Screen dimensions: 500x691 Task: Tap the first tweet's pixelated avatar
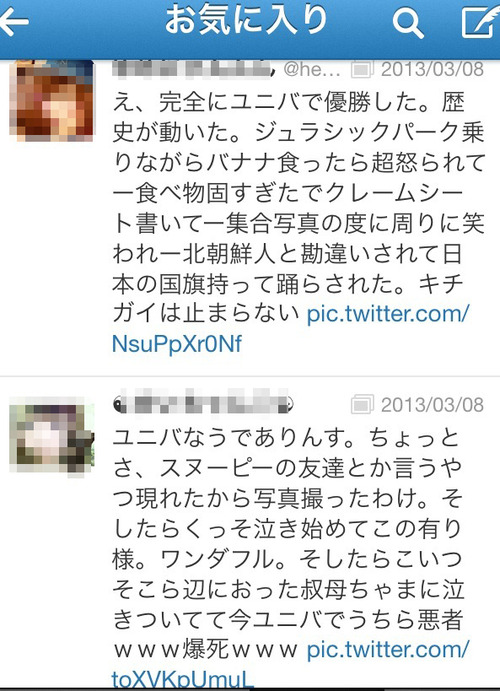pyautogui.click(x=52, y=100)
